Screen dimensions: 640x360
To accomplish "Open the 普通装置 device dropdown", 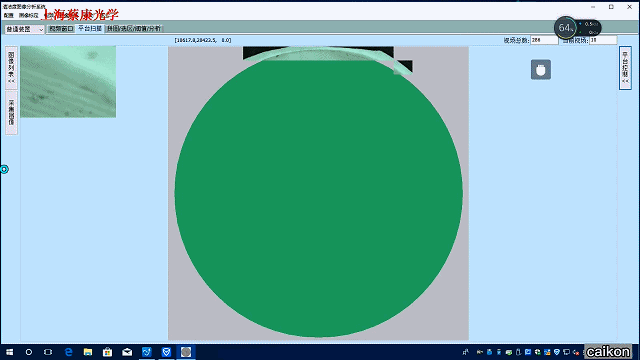I will click(x=24, y=29).
